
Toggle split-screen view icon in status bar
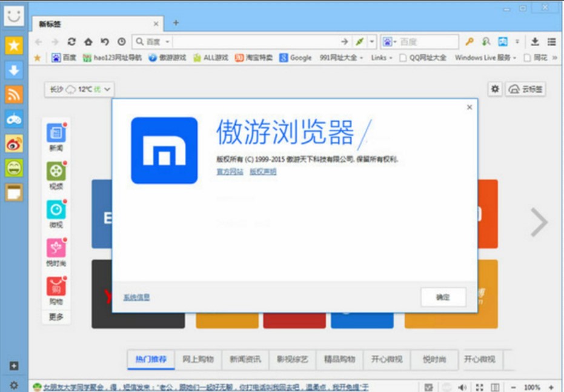coord(495,387)
